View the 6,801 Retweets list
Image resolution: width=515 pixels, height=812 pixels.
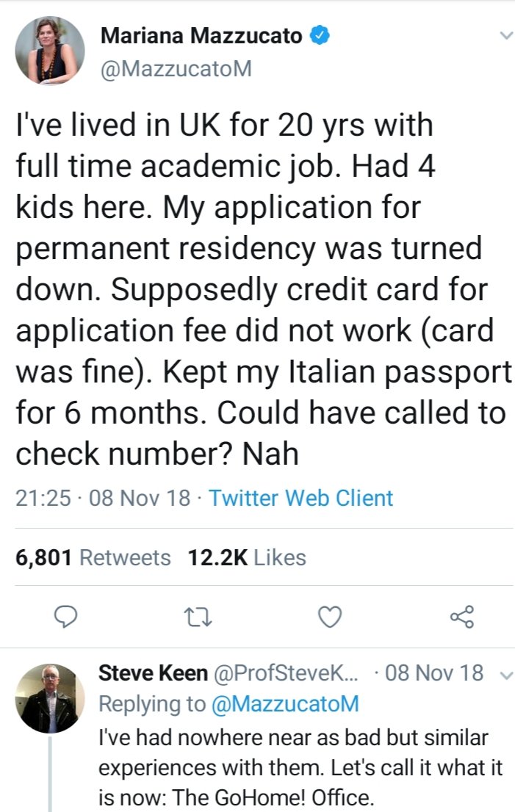coord(93,558)
